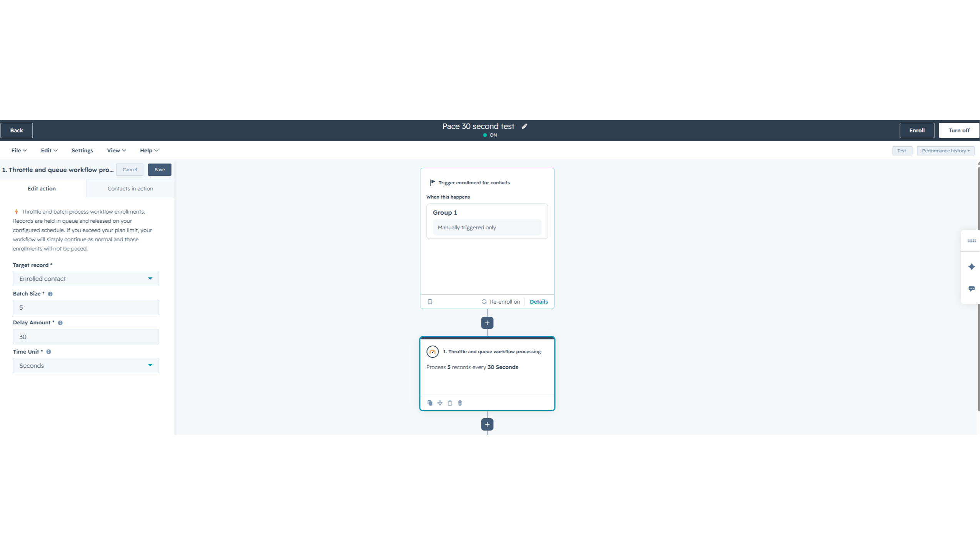Screen dimensions: 980x551
Task: Duplicate the throttle action with copy icon
Action: [430, 403]
